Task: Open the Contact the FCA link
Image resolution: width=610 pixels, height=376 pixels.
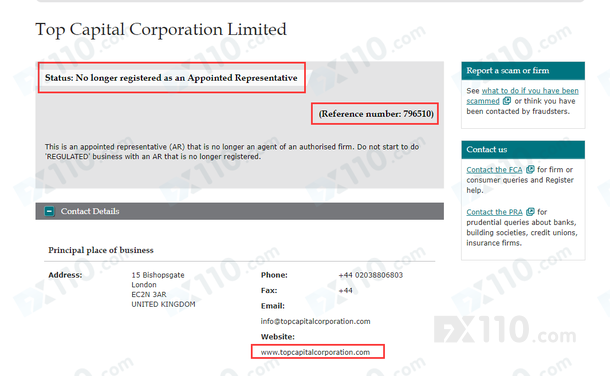Action: (x=494, y=170)
